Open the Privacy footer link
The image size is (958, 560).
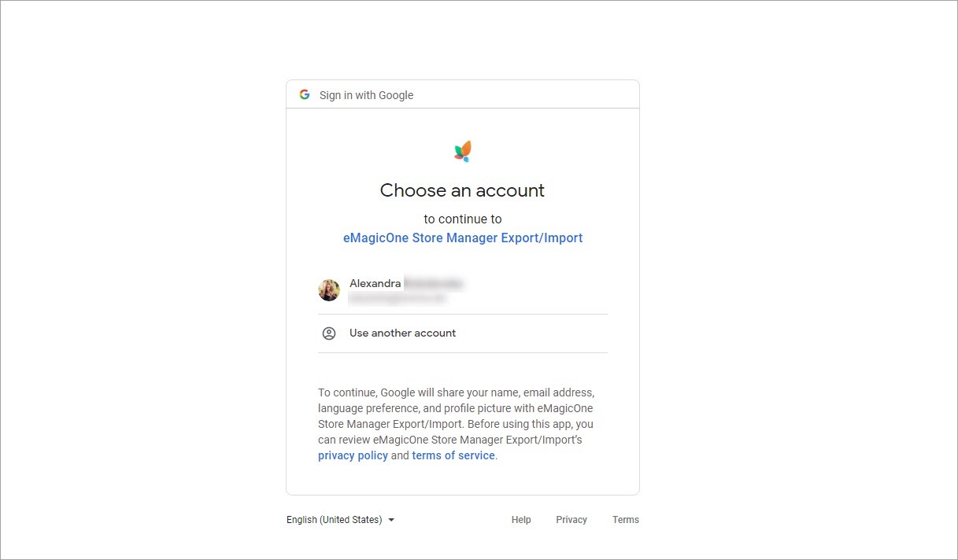coord(571,520)
